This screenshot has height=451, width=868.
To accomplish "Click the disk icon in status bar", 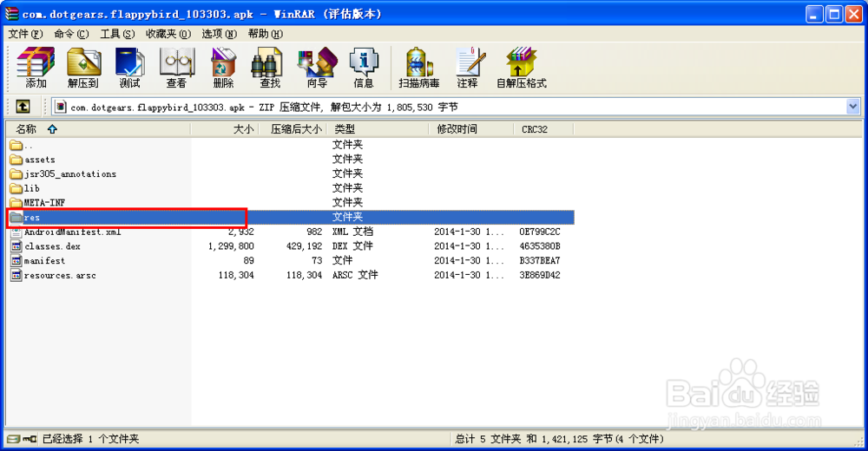I will [14, 439].
